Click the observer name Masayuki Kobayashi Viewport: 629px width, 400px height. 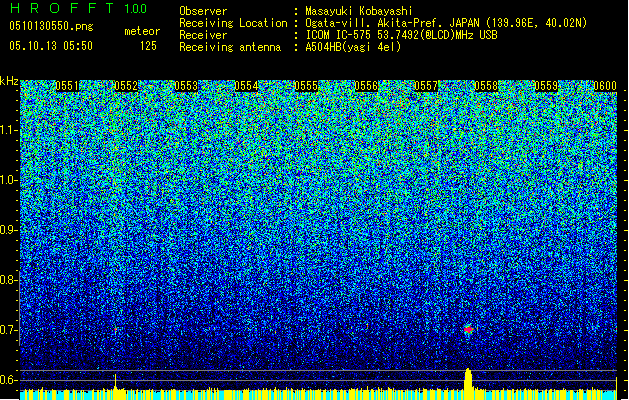click(x=359, y=11)
